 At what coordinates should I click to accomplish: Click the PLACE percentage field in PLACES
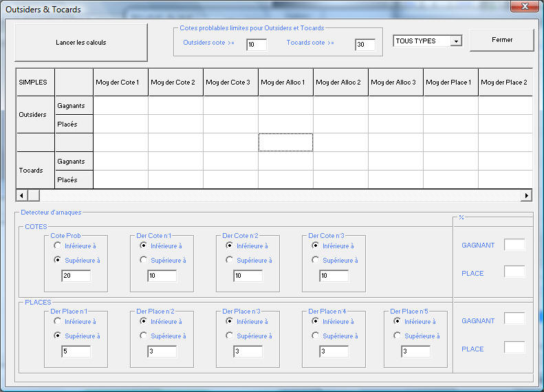tap(514, 348)
